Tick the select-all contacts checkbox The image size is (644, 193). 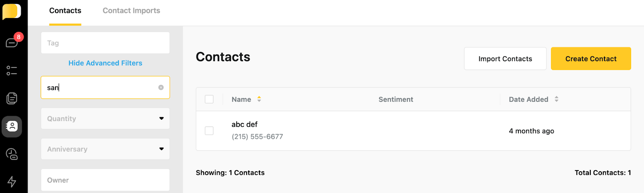(209, 99)
